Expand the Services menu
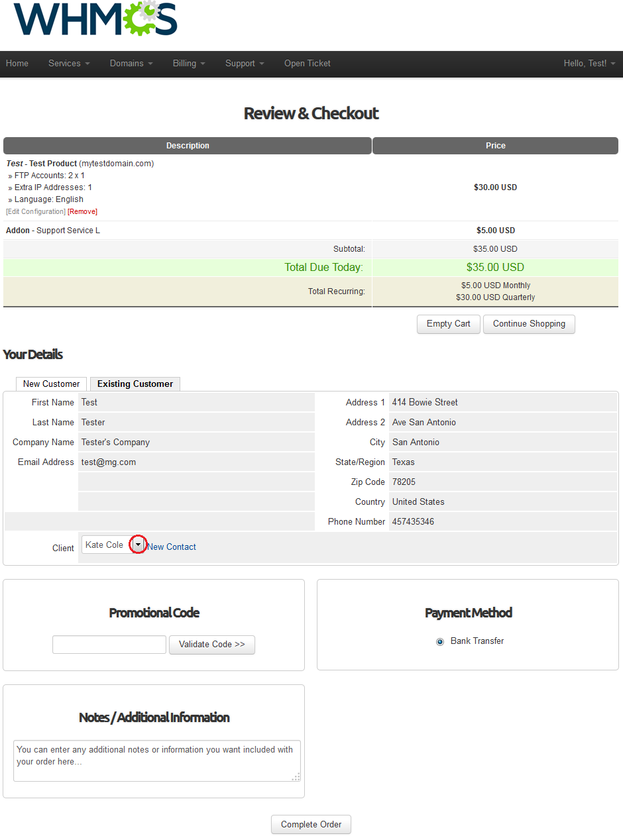623x840 pixels. [x=69, y=64]
